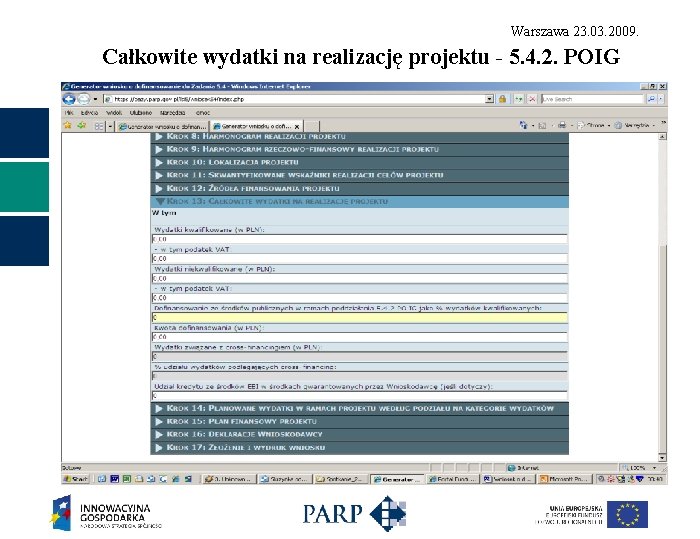Click the Quick Tabs grid icon
Viewport: 700px width, 539px height.
coord(99,126)
